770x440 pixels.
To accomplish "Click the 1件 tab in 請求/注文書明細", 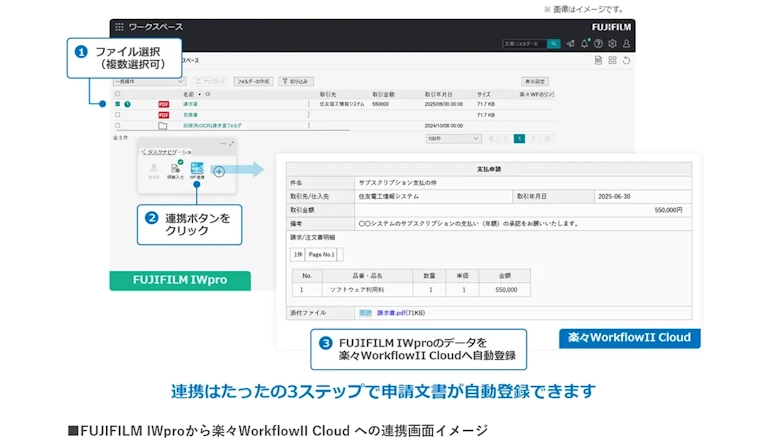I will tap(298, 254).
